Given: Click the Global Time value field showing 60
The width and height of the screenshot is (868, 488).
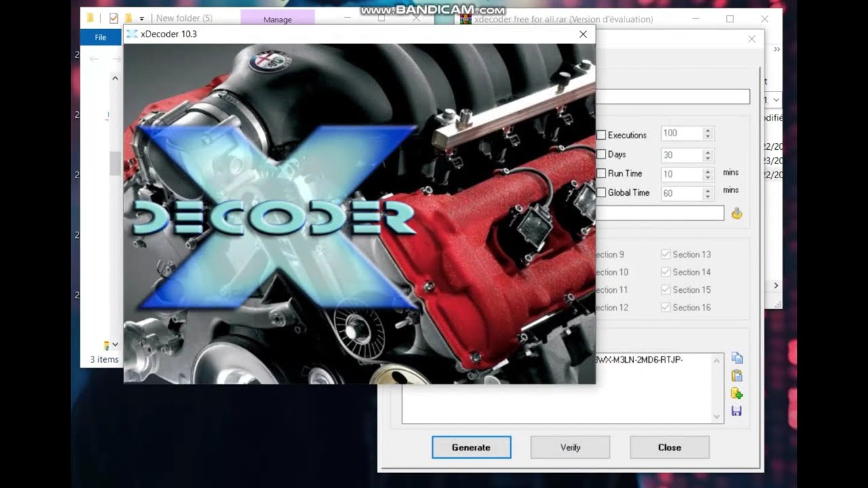Looking at the screenshot, I should (x=682, y=193).
